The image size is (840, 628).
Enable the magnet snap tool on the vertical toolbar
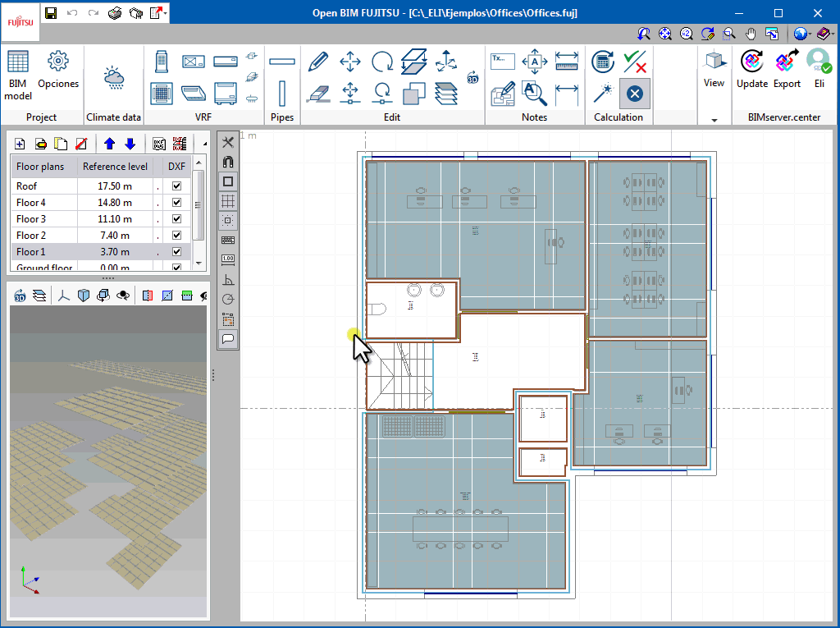(x=227, y=162)
